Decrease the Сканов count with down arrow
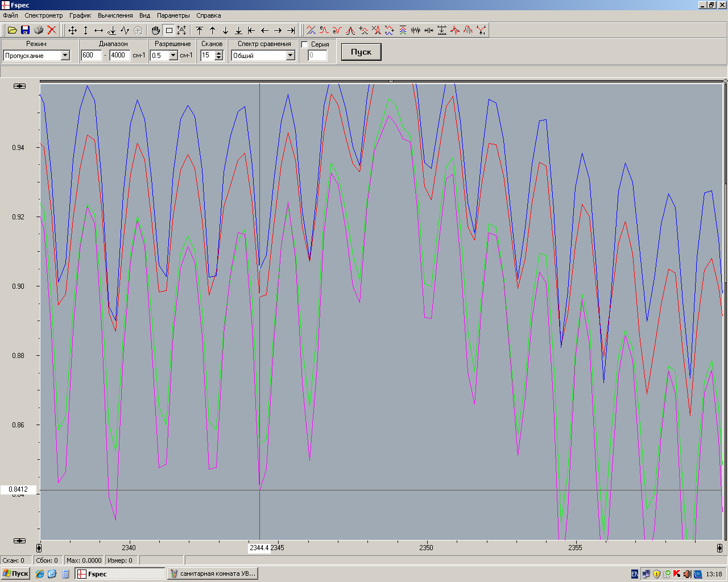728x582 pixels. [x=219, y=58]
